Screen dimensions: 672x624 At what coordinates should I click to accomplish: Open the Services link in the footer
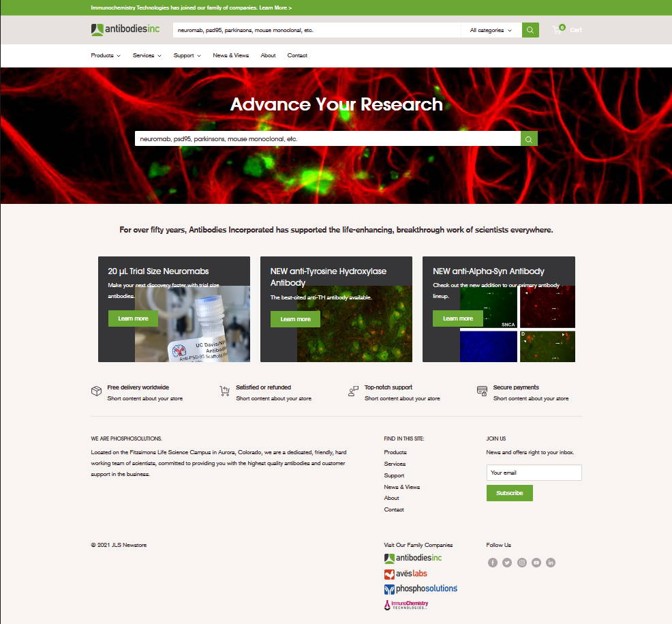click(395, 464)
